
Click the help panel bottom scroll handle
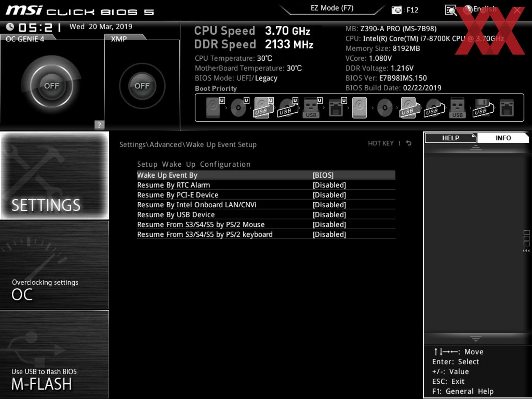click(x=476, y=339)
